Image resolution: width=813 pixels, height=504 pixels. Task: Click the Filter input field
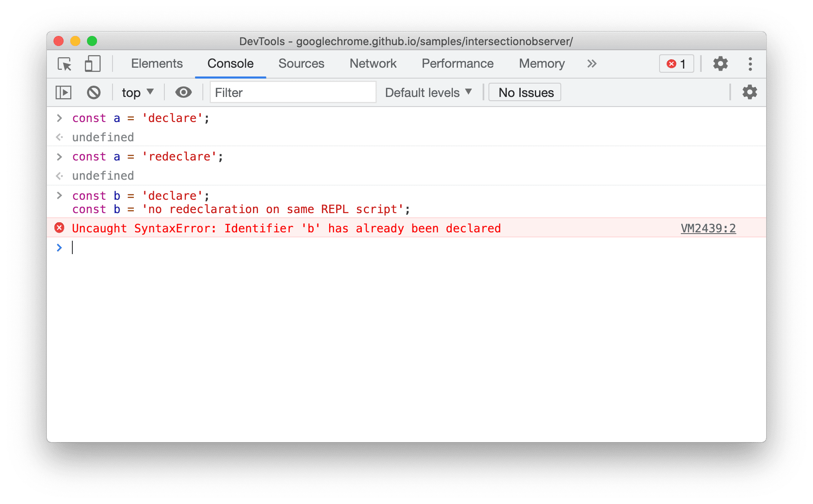point(291,92)
